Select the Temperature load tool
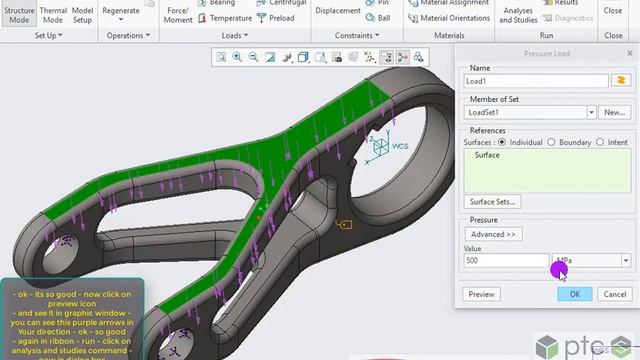The width and height of the screenshot is (640, 360). tap(226, 18)
